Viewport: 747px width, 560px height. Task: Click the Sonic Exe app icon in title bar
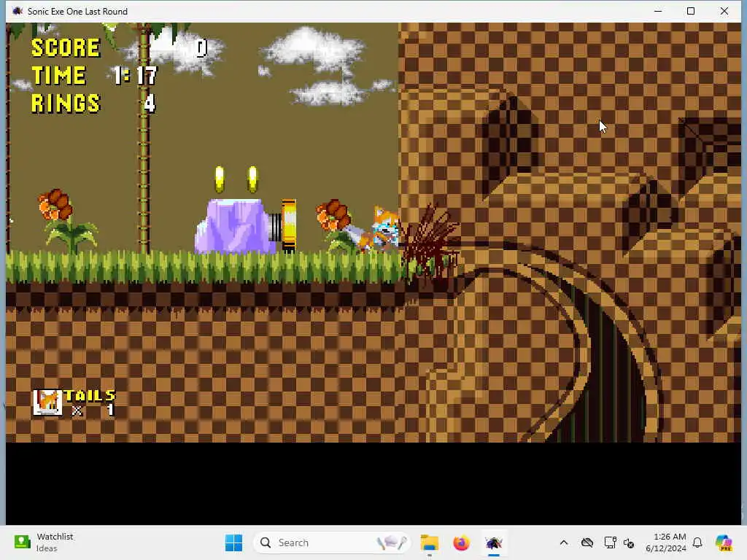coord(18,11)
